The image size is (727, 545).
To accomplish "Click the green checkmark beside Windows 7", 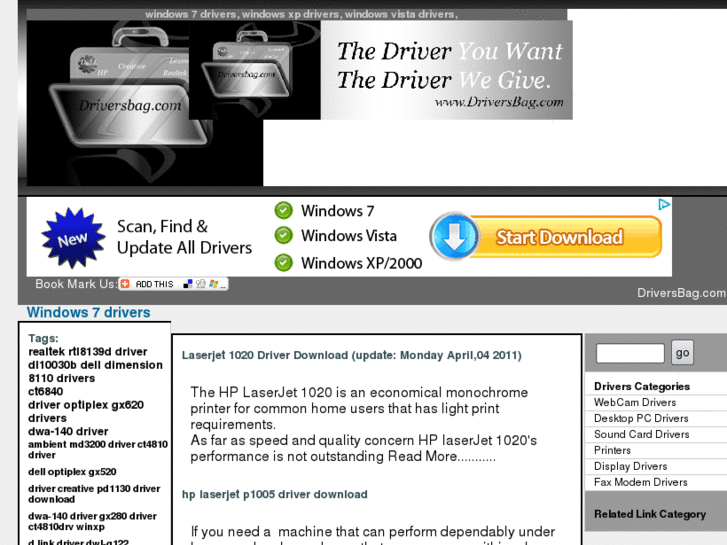I will (283, 211).
